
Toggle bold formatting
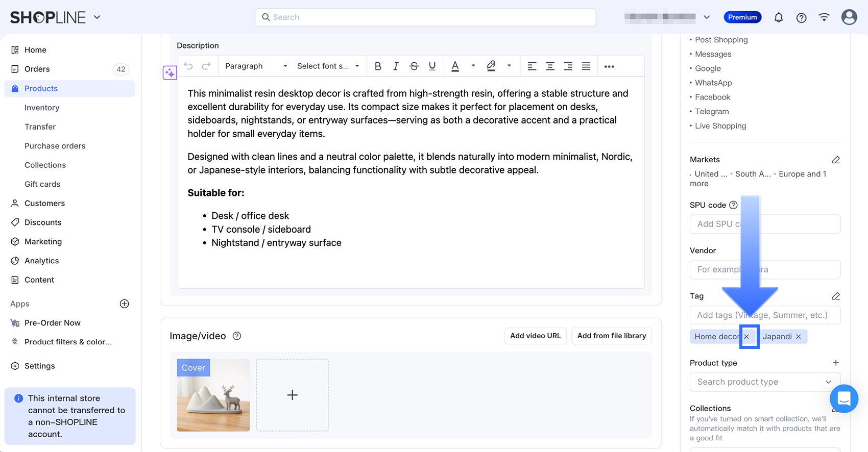pyautogui.click(x=378, y=66)
